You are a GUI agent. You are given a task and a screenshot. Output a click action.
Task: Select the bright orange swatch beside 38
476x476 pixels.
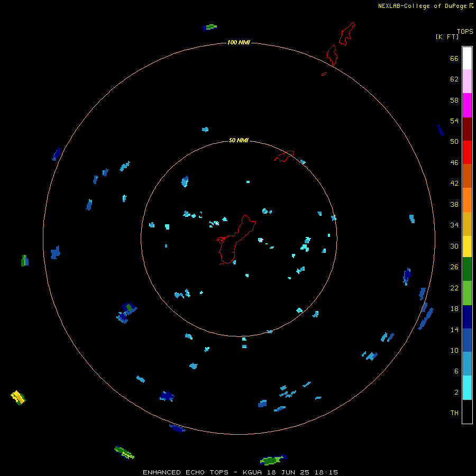[467, 200]
